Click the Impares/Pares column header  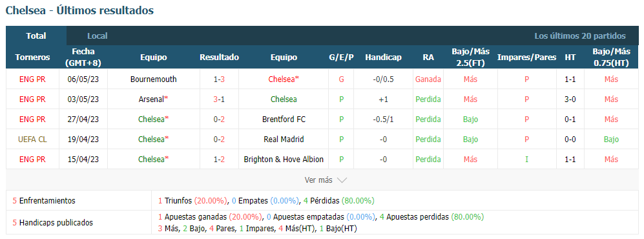pos(527,57)
